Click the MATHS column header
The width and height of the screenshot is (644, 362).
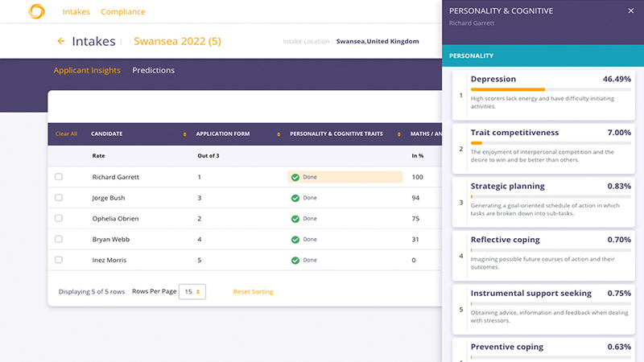click(x=426, y=134)
